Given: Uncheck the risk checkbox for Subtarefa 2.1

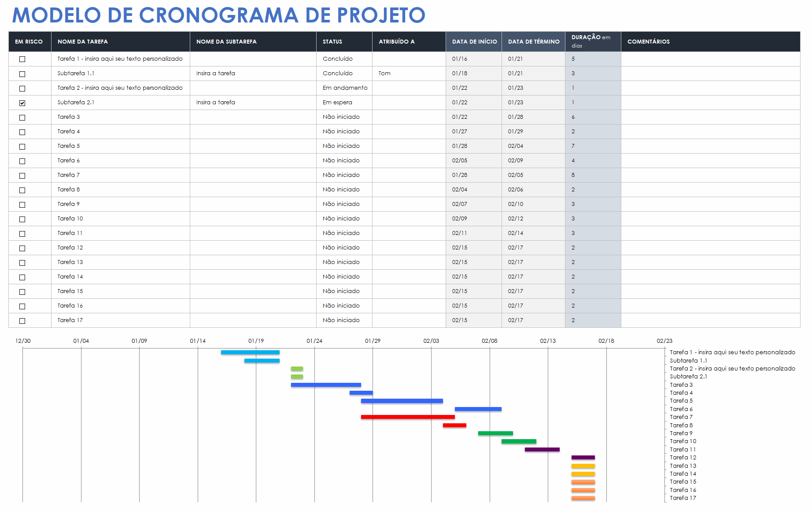Looking at the screenshot, I should pyautogui.click(x=22, y=103).
